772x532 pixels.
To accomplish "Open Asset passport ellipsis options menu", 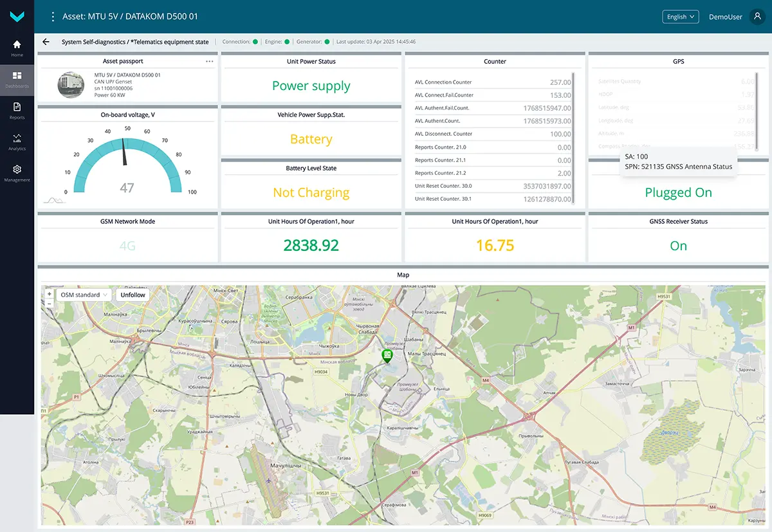I will pyautogui.click(x=209, y=62).
